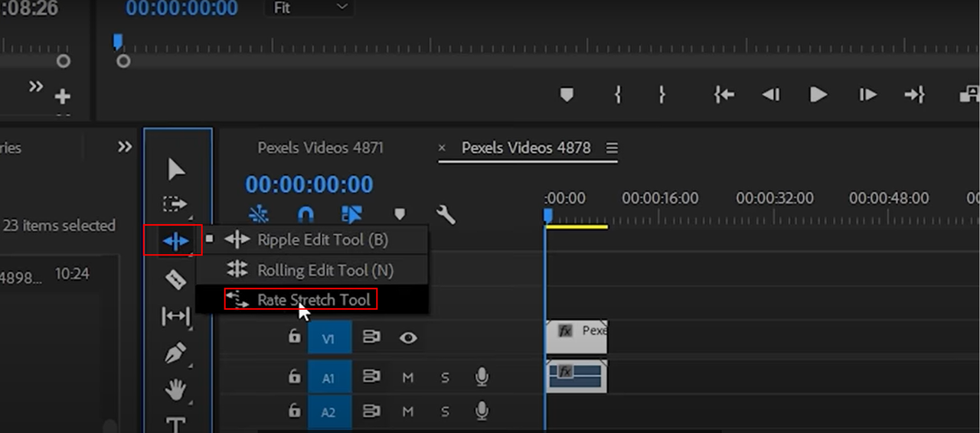Go to Out point
980x433 pixels.
(914, 95)
